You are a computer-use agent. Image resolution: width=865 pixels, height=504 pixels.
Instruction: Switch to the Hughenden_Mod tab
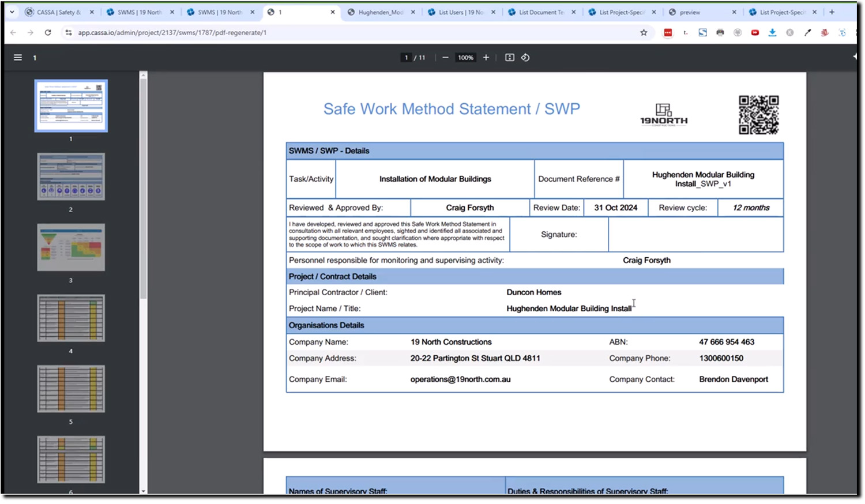click(x=381, y=12)
